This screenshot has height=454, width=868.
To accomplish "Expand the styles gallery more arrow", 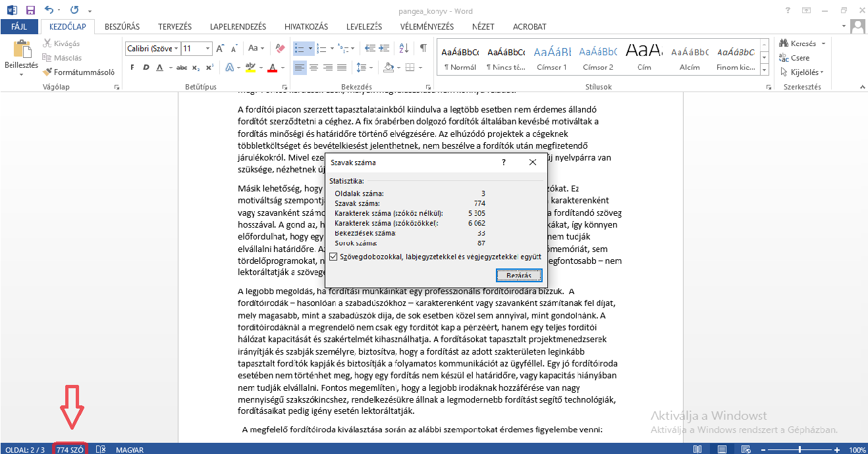I will tap(764, 70).
